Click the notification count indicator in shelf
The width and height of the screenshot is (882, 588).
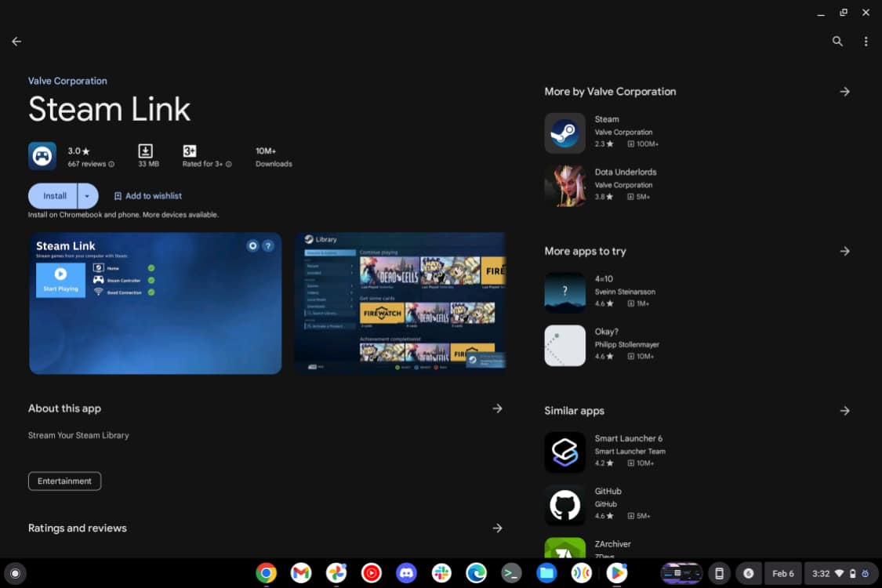[748, 573]
